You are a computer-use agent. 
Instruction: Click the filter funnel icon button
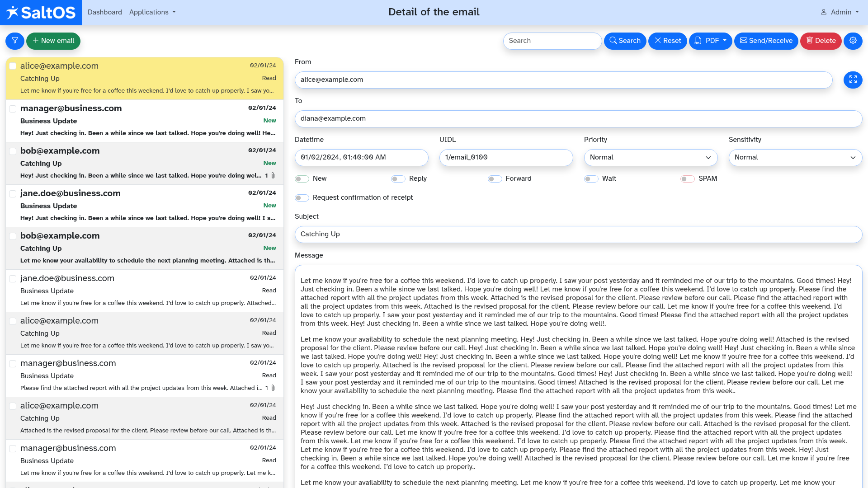(x=14, y=41)
